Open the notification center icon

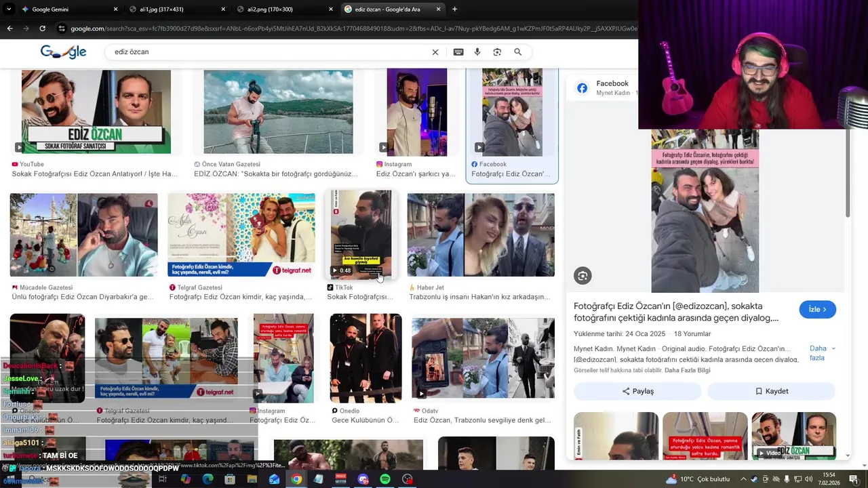(854, 479)
